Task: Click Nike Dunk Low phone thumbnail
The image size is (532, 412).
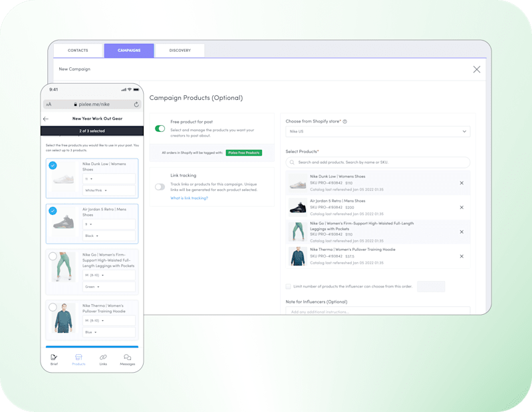Action: pyautogui.click(x=64, y=178)
